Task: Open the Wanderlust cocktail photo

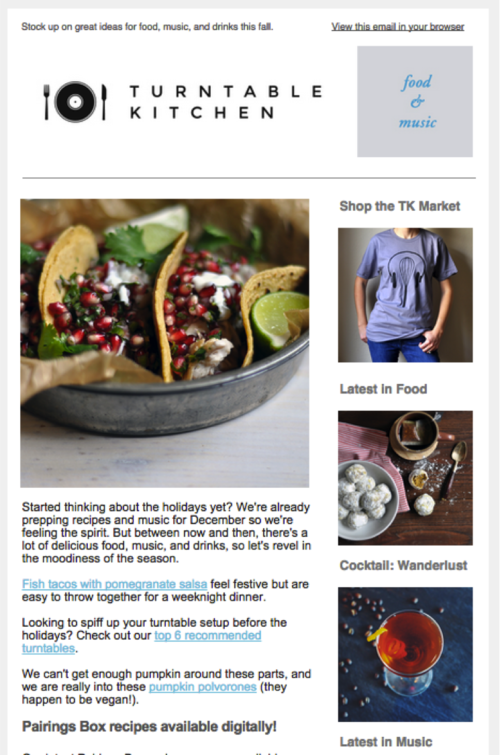Action: pos(405,654)
